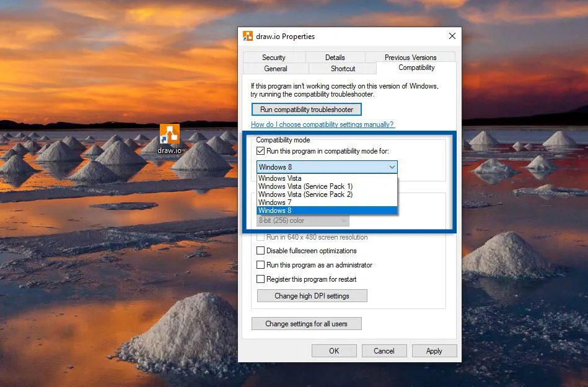Enable 'Disable fullscreen optimizations'
The height and width of the screenshot is (387, 588).
[x=261, y=251]
